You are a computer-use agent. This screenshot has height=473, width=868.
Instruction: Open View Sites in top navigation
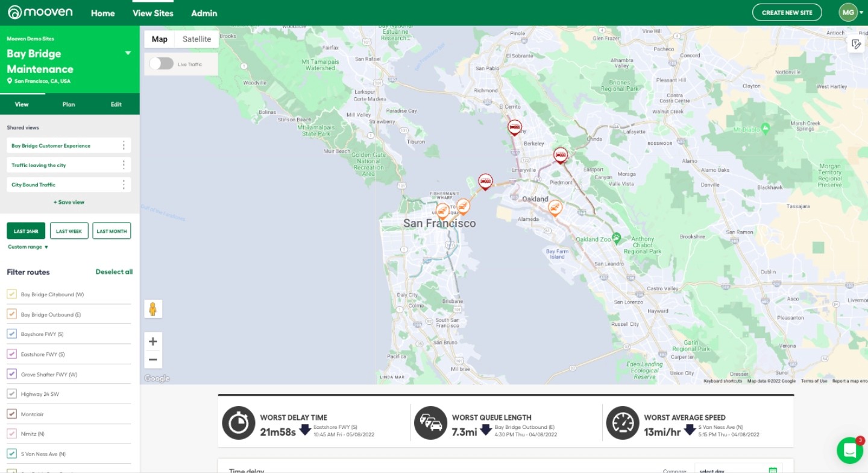click(x=153, y=13)
